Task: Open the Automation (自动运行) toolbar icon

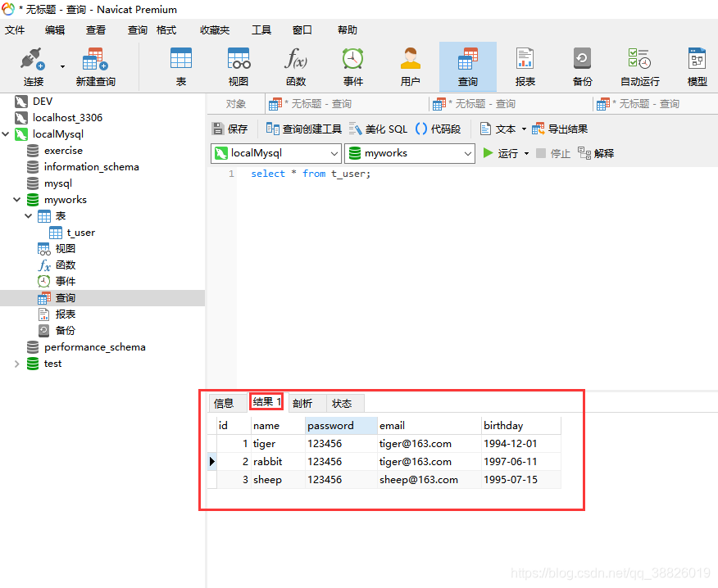Action: 639,67
